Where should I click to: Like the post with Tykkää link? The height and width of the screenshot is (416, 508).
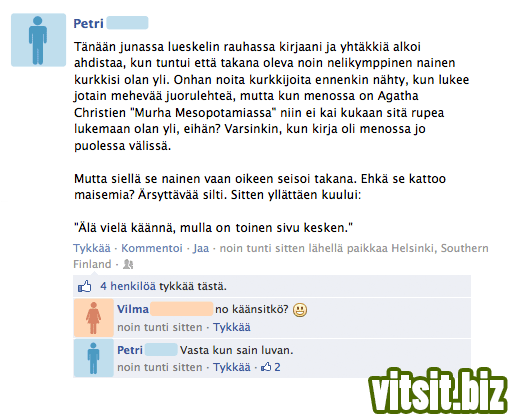click(92, 248)
